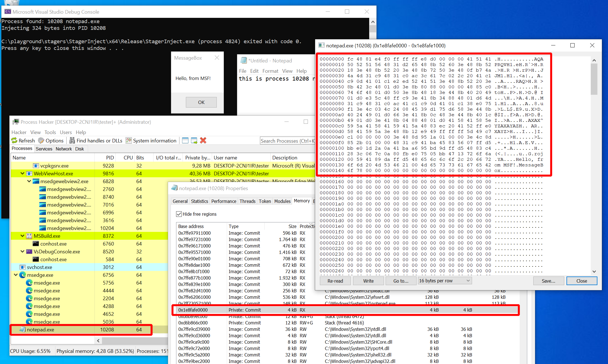The height and width of the screenshot is (364, 608).
Task: Open the Users menu in Process Hacker
Action: pos(66,132)
